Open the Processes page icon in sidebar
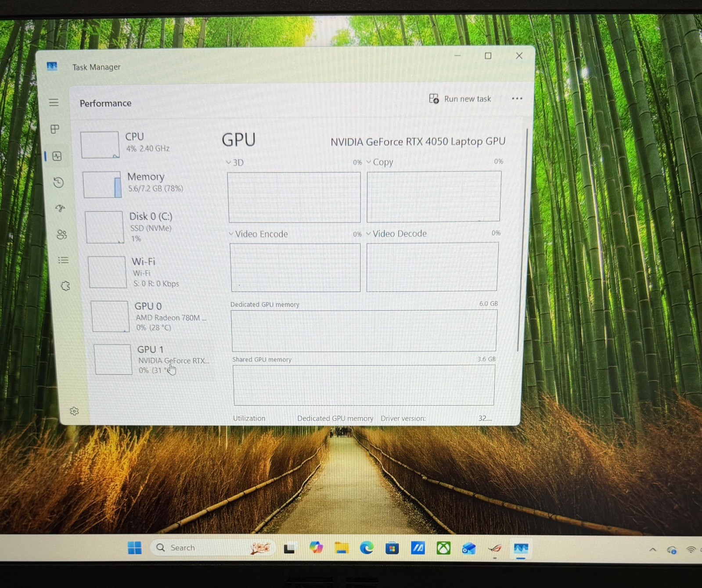The height and width of the screenshot is (588, 702). [x=55, y=129]
